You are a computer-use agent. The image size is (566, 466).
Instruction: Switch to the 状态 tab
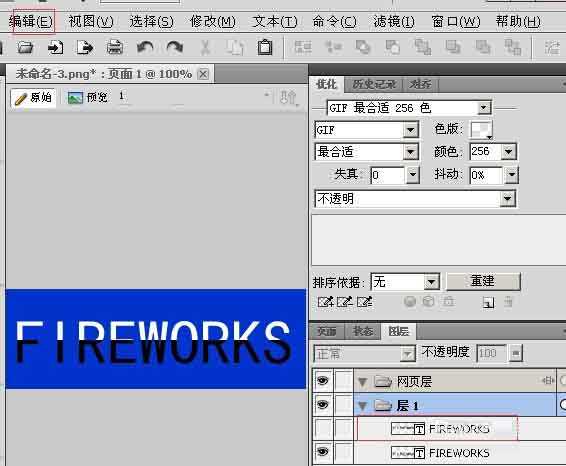(x=363, y=331)
